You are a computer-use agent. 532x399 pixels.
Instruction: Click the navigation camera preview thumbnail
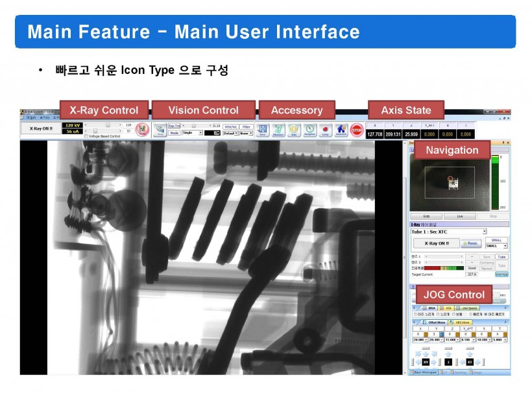450,182
